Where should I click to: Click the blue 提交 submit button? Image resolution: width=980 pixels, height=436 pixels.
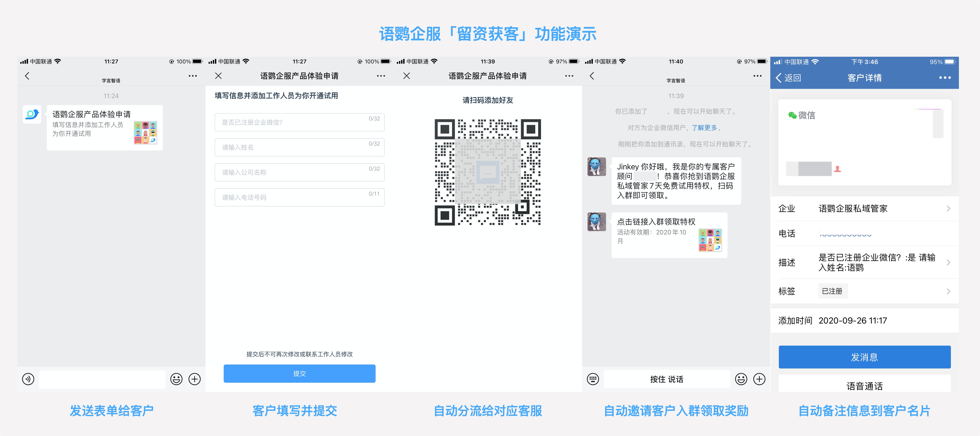point(299,374)
